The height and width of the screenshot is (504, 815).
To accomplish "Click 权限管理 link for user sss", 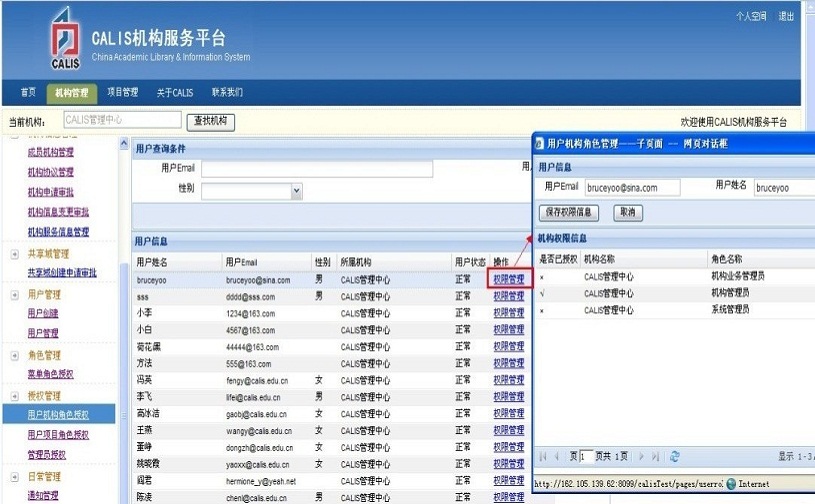I will pyautogui.click(x=508, y=297).
